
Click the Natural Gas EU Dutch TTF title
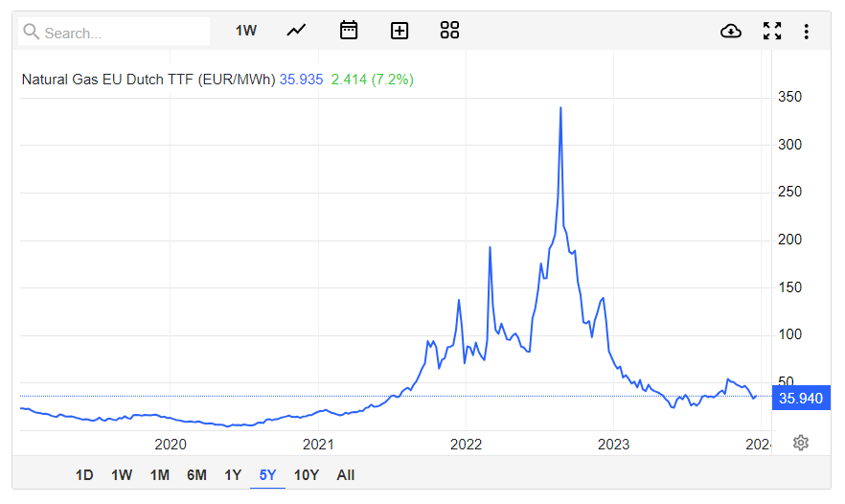[x=148, y=80]
